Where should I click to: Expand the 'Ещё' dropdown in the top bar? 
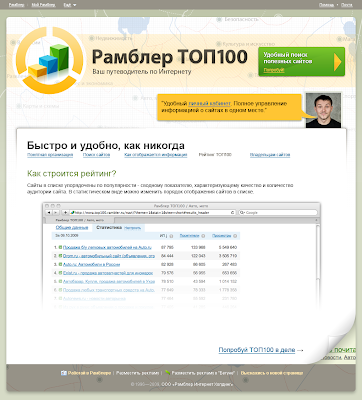pos(70,5)
